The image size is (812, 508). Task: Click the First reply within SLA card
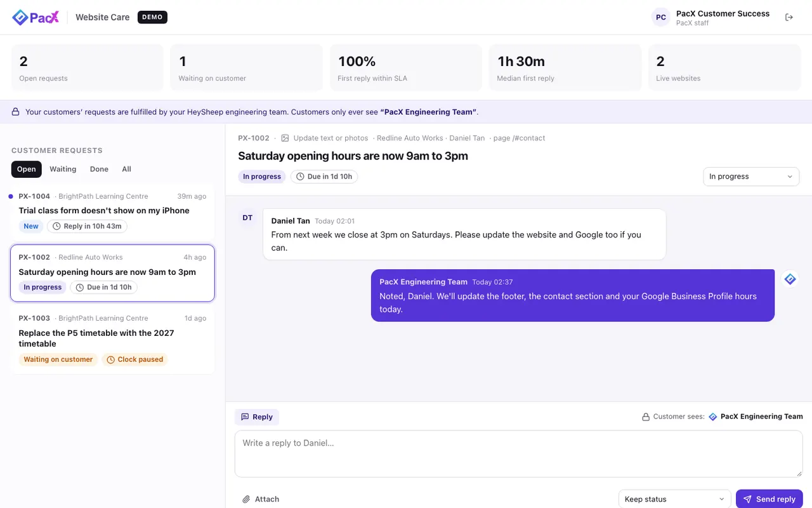pyautogui.click(x=406, y=68)
